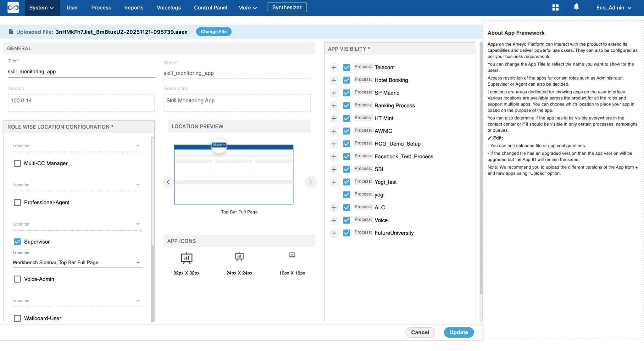Open the Location dropdown above Multi-CC Manager
The height and width of the screenshot is (351, 644).
click(x=77, y=146)
